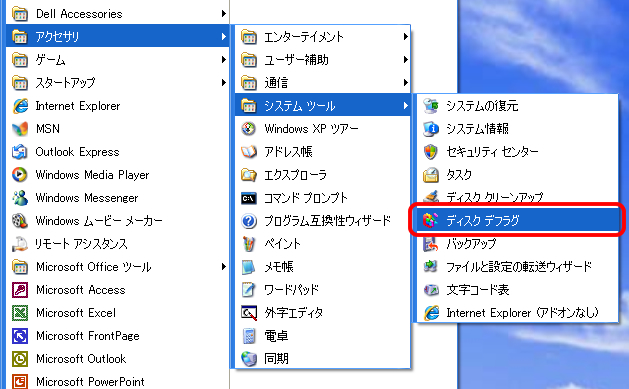Expand the ゲーム submenu arrow
The image size is (629, 389).
coord(223,60)
